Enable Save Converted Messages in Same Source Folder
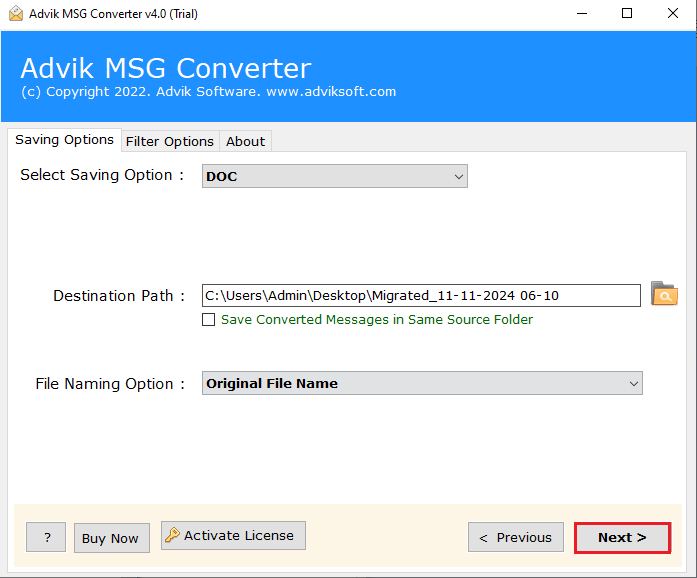Image resolution: width=697 pixels, height=578 pixels. pos(208,320)
